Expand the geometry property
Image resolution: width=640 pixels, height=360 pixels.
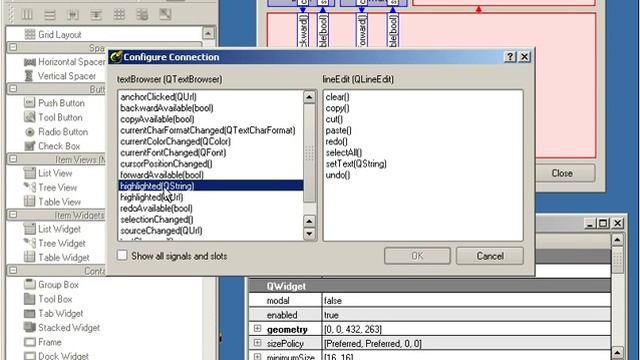(x=257, y=329)
